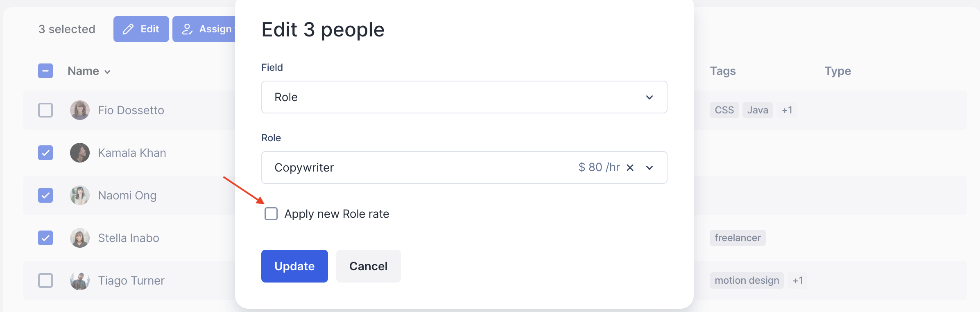
Task: Enable Apply new Role rate checkbox
Action: click(x=271, y=214)
